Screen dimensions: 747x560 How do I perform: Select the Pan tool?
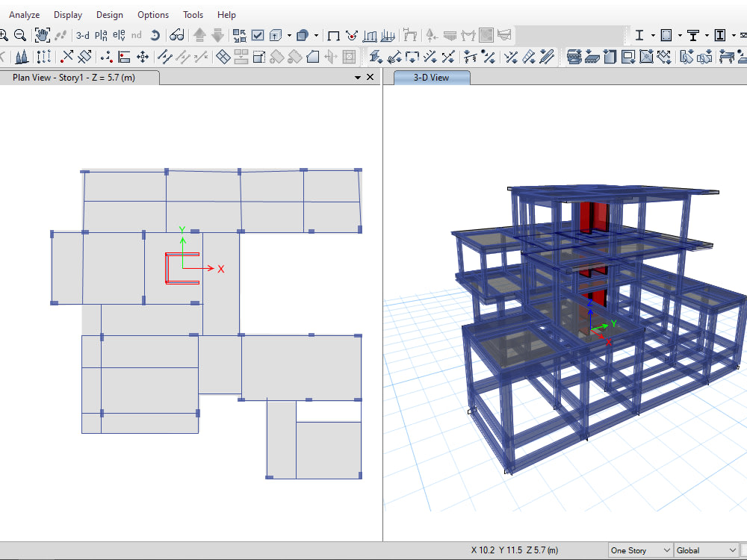[x=43, y=34]
